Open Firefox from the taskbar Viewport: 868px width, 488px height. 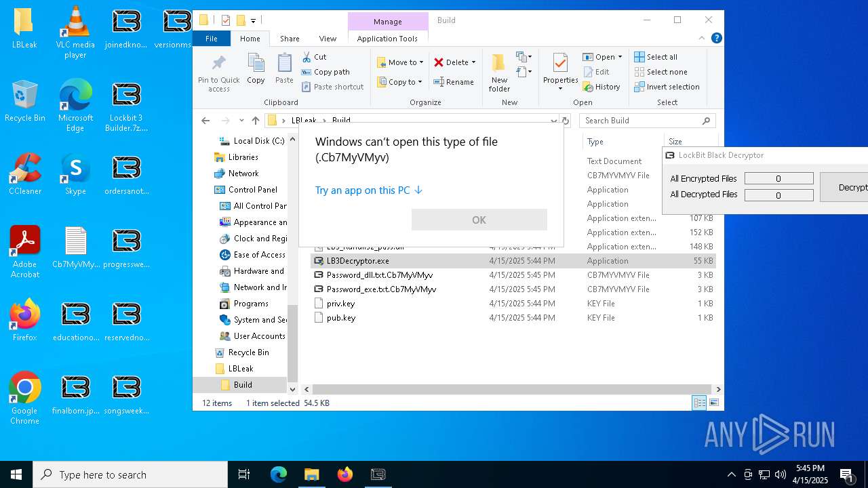[345, 474]
